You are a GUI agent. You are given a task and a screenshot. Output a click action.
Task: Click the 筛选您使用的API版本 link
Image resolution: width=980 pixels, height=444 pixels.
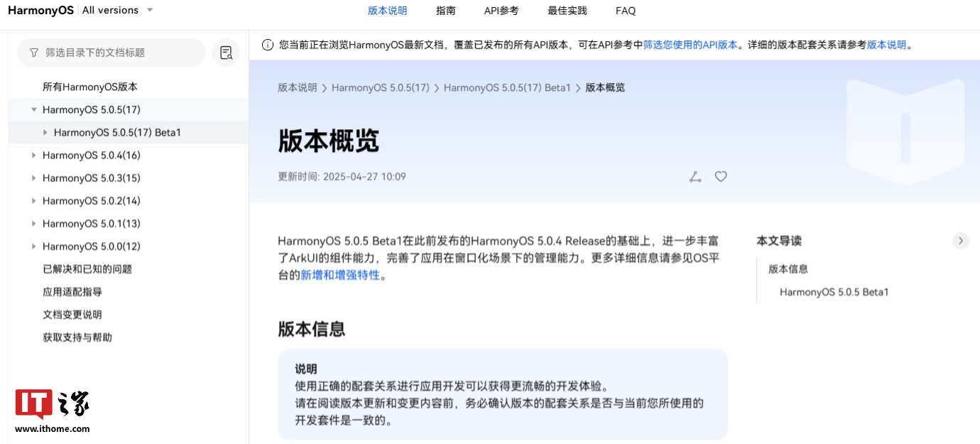690,45
